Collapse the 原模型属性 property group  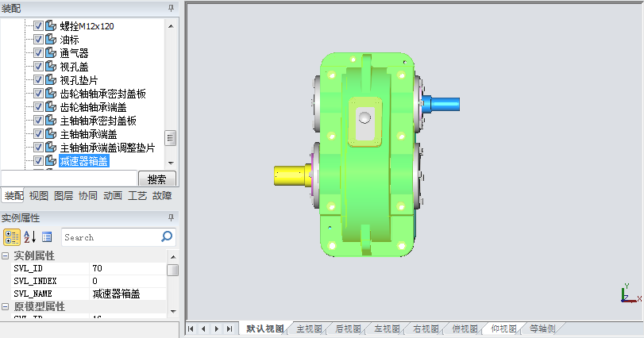[6, 306]
